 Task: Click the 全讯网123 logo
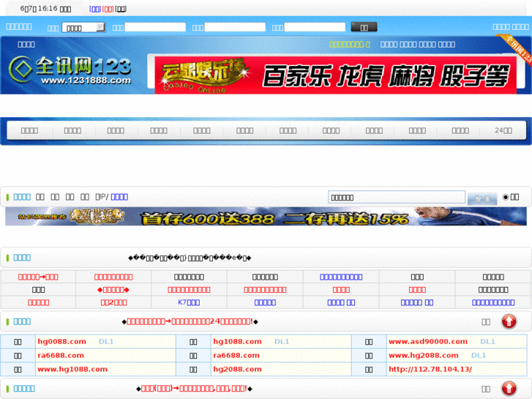tap(70, 70)
